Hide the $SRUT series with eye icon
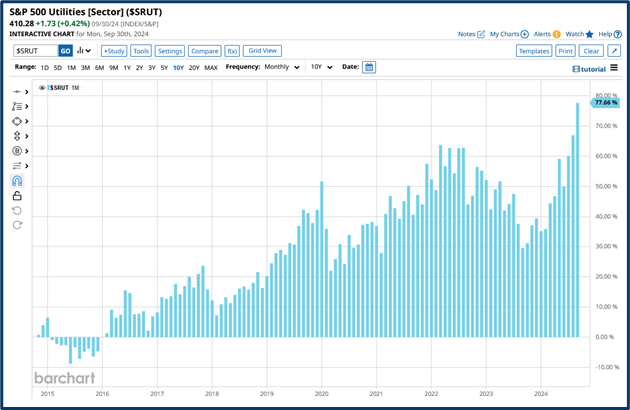 click(x=42, y=88)
